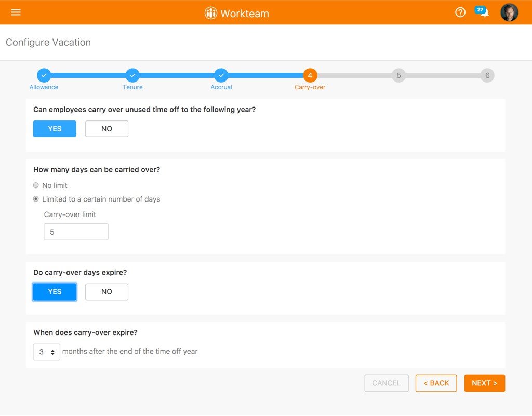Click the Workteam title text
The width and height of the screenshot is (532, 416).
(245, 14)
